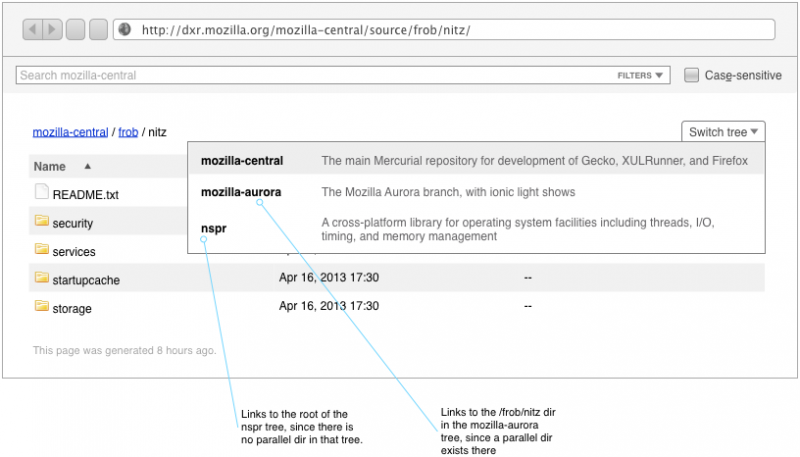This screenshot has height=457, width=800.
Task: Click the services folder icon
Action: tap(42, 249)
